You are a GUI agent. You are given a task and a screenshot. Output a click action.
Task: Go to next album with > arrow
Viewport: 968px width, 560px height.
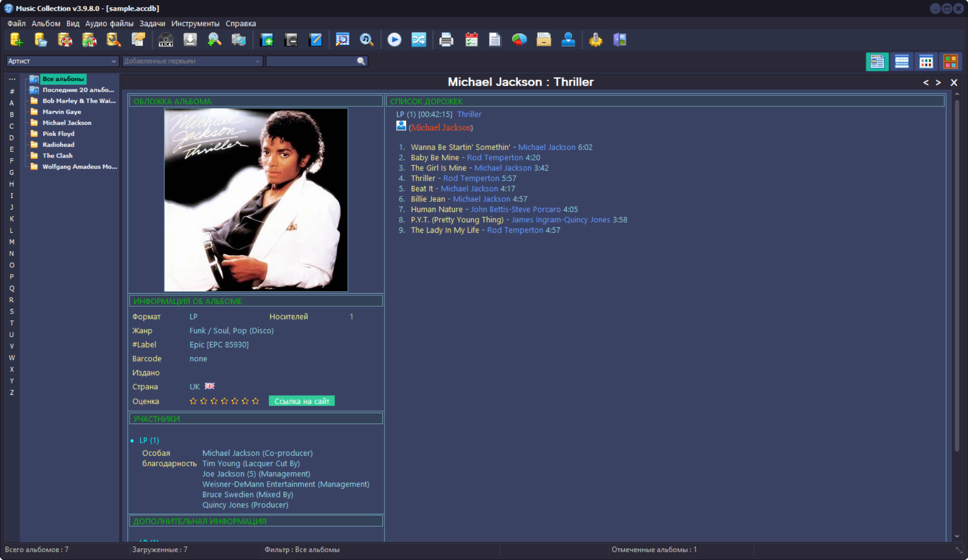tap(938, 82)
